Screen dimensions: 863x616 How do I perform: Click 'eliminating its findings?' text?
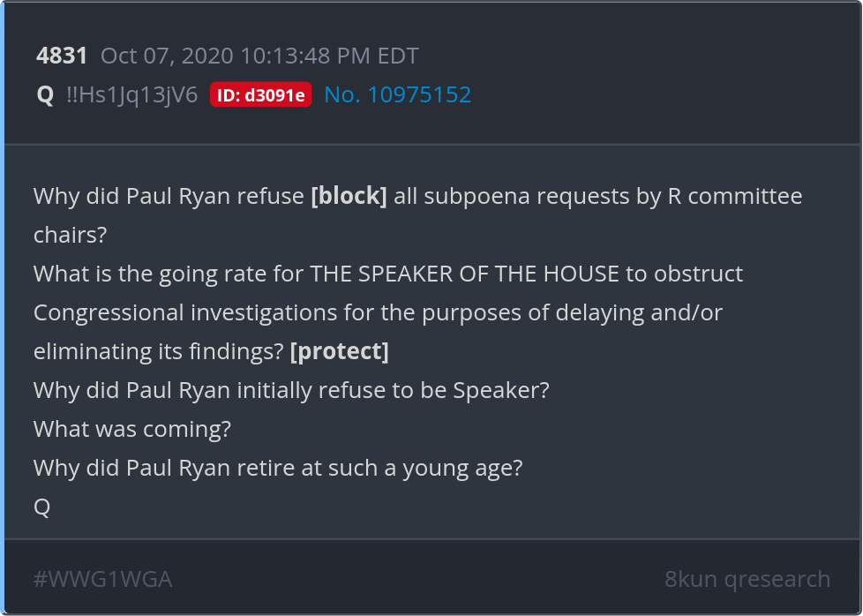[159, 351]
